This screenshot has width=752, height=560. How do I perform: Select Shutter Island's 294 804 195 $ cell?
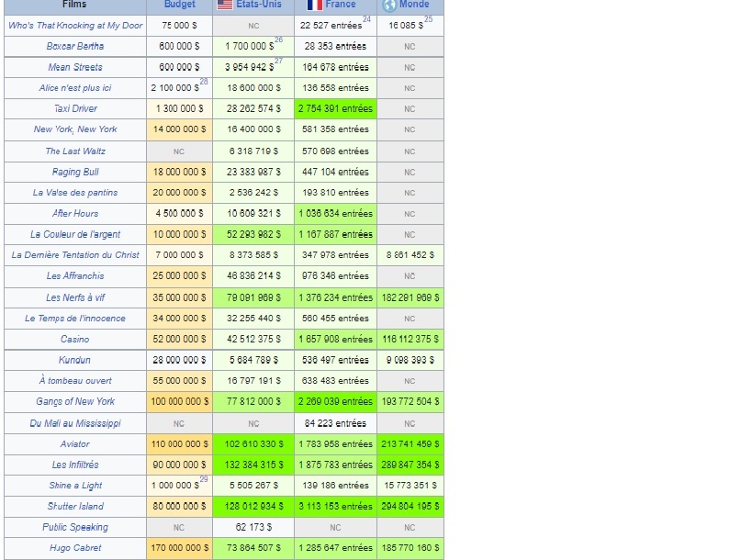pos(410,507)
